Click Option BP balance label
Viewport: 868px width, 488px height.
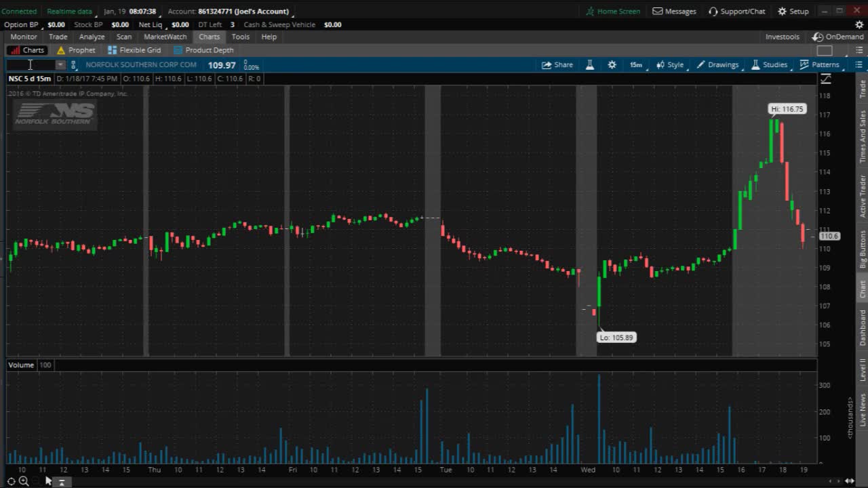[21, 24]
